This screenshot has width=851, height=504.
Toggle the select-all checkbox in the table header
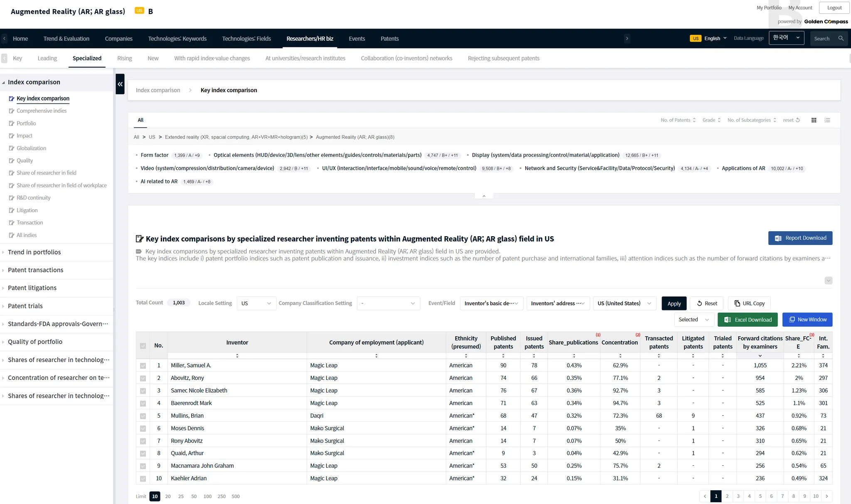[143, 346]
